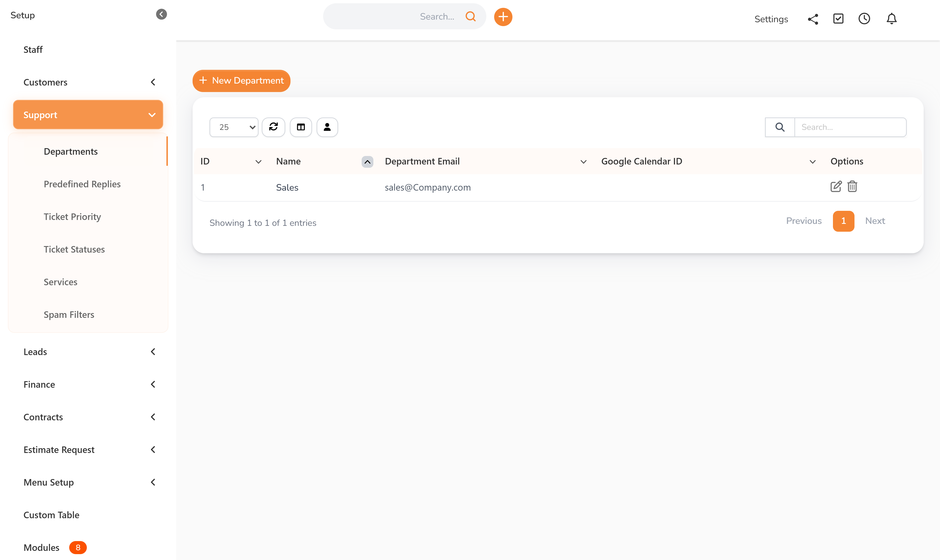The image size is (940, 560).
Task: Open Ticket Statuses submenu item
Action: click(74, 250)
